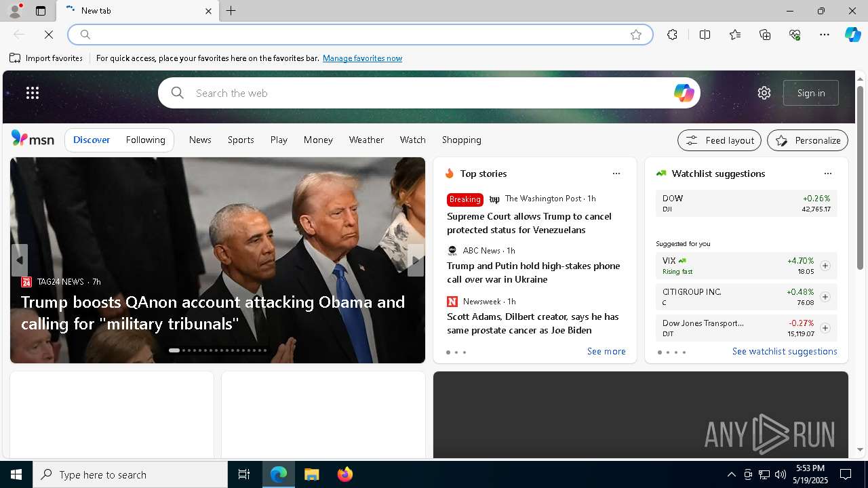Open the News menu item
Viewport: 868px width, 488px height.
click(200, 140)
